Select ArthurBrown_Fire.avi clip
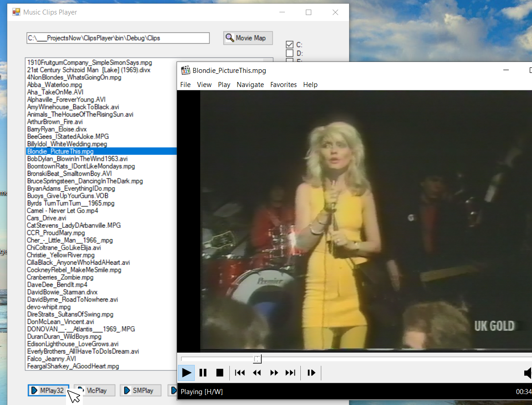The height and width of the screenshot is (405, 532). click(x=55, y=122)
